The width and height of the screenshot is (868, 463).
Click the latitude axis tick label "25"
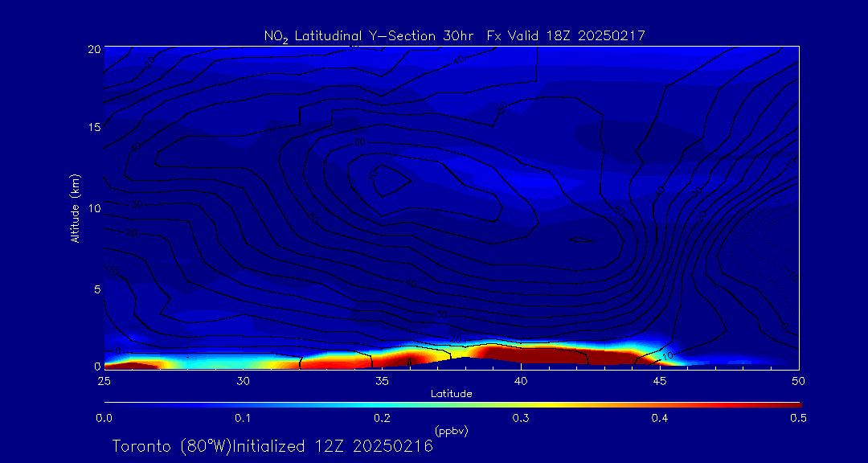click(x=104, y=381)
